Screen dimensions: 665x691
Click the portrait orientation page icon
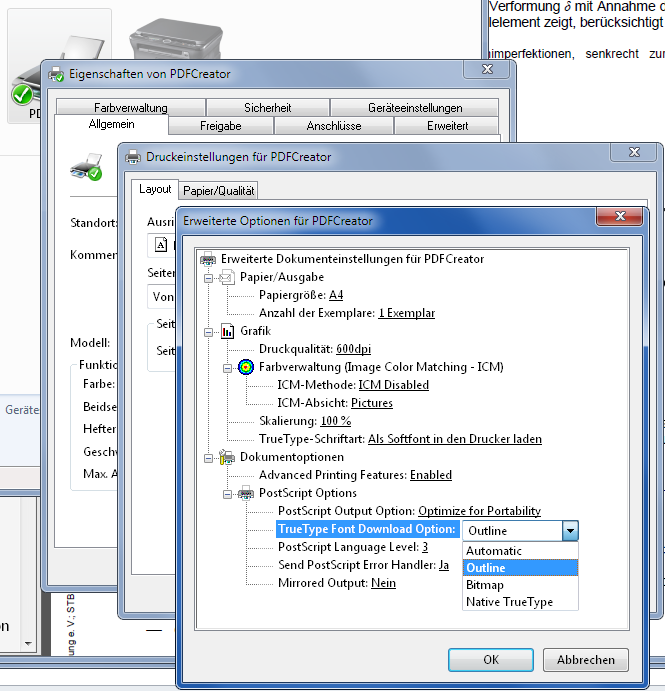tap(161, 245)
